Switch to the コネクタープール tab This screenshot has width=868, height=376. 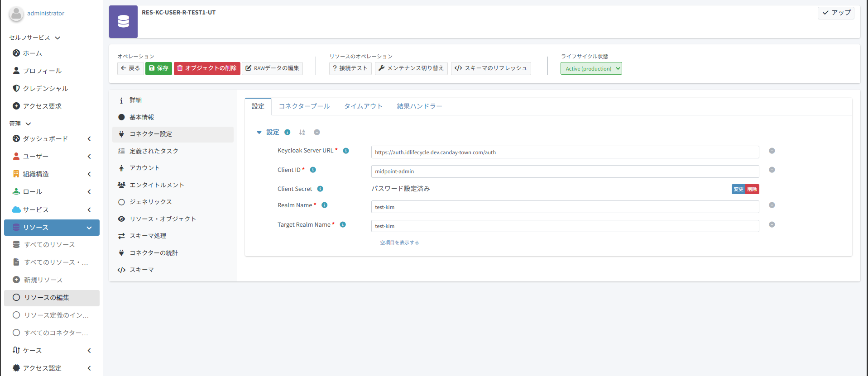point(304,106)
